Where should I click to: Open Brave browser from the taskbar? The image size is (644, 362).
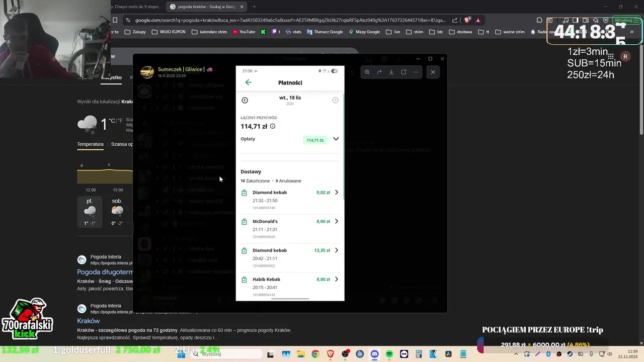click(x=330, y=354)
